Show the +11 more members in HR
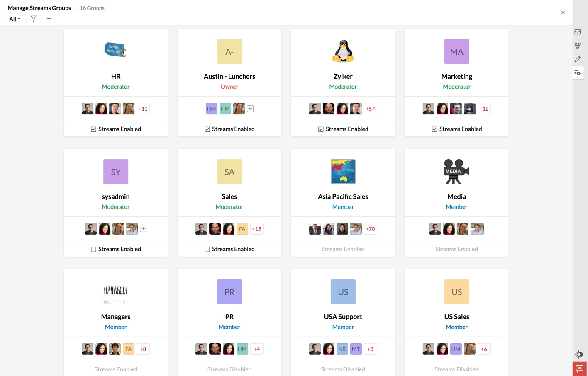Image resolution: width=588 pixels, height=376 pixels. pos(143,109)
